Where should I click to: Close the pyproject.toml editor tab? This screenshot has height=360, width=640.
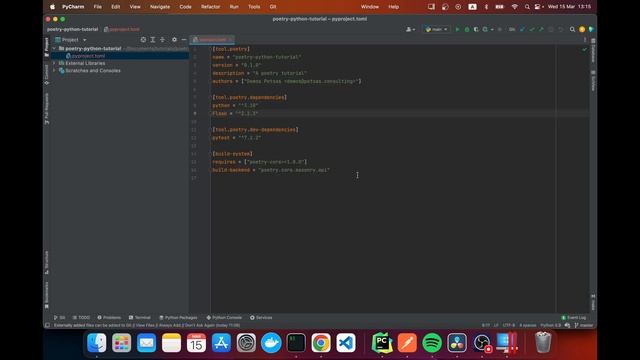[x=231, y=40]
